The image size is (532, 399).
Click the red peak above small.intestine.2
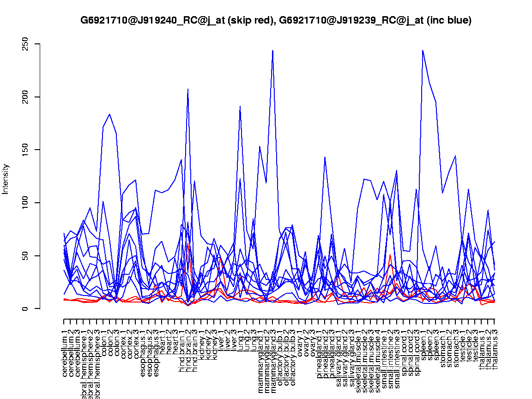tap(390, 255)
